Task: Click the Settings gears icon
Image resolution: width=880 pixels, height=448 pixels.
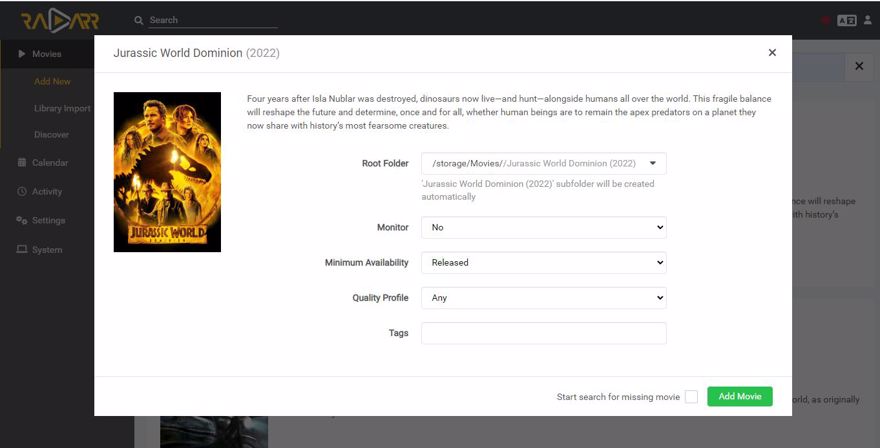Action: coord(21,220)
